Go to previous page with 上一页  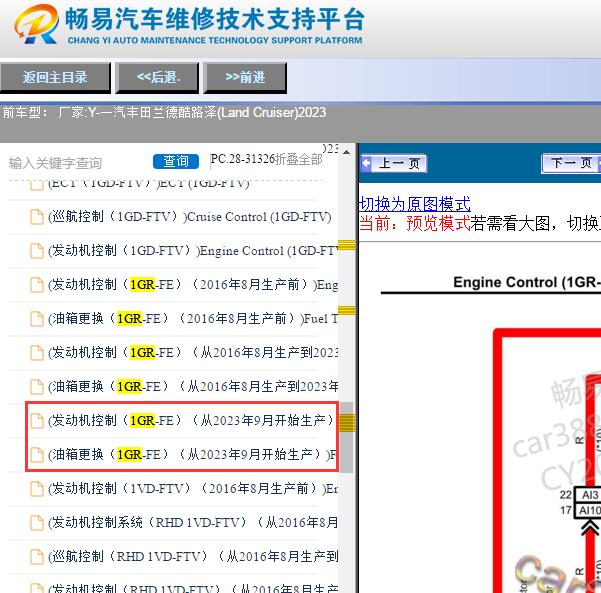coord(394,164)
